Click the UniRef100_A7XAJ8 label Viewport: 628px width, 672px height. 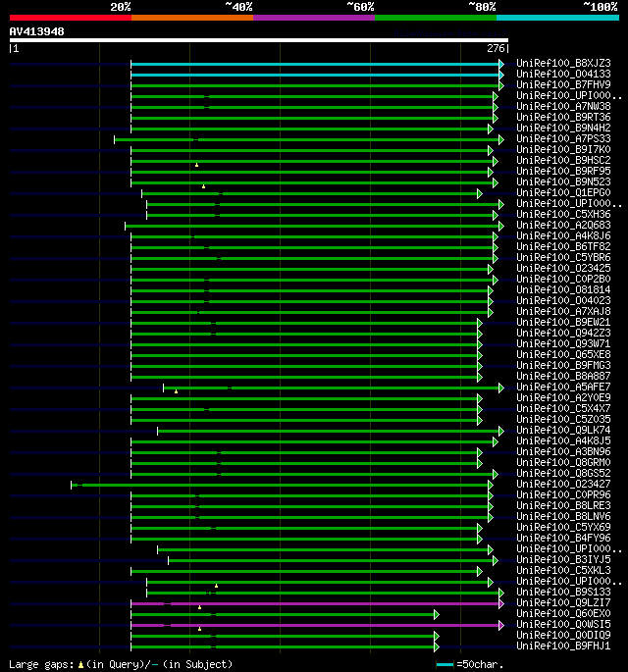[563, 311]
